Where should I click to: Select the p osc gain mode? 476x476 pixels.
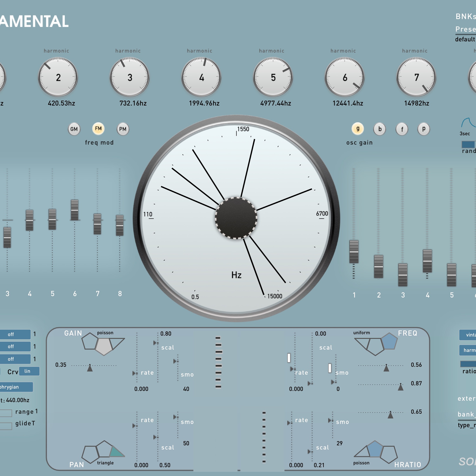(424, 129)
